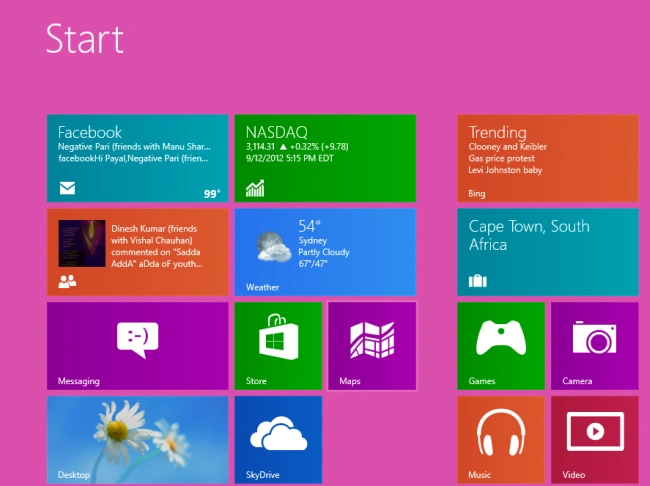This screenshot has width=650, height=486.
Task: Click the People icon on Dinesh Kumar tile
Action: 67,282
